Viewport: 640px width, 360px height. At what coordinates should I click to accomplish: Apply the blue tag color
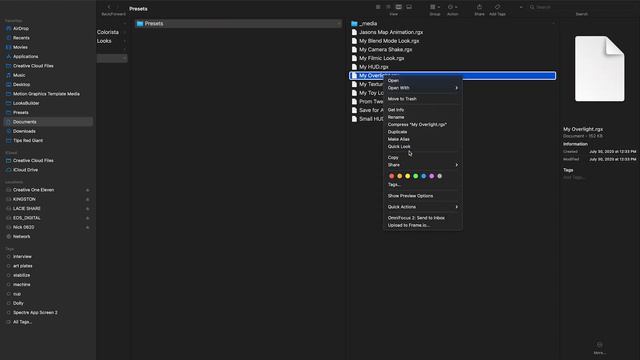(423, 176)
